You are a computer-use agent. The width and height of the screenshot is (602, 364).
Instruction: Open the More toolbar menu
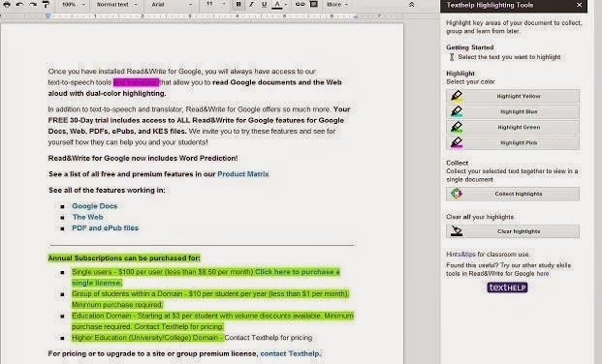click(x=337, y=4)
